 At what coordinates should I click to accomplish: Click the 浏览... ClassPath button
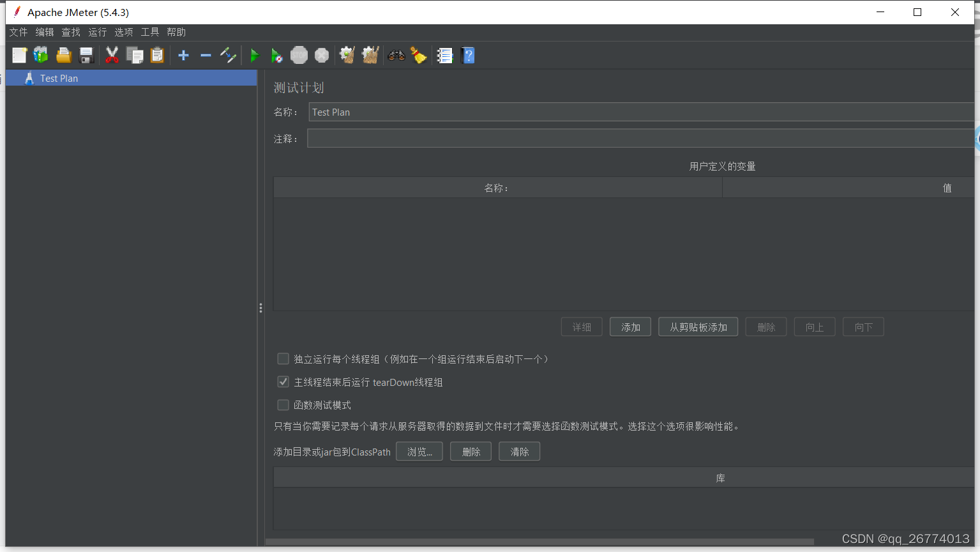(419, 452)
